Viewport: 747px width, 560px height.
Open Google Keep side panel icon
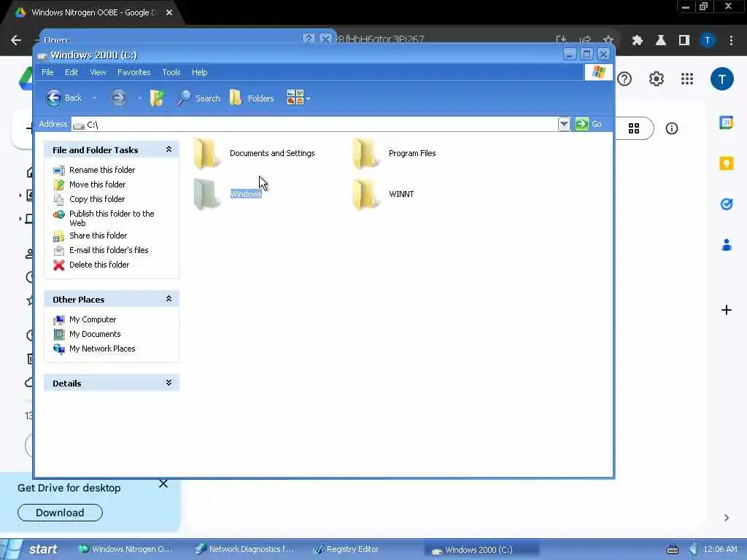pos(727,163)
